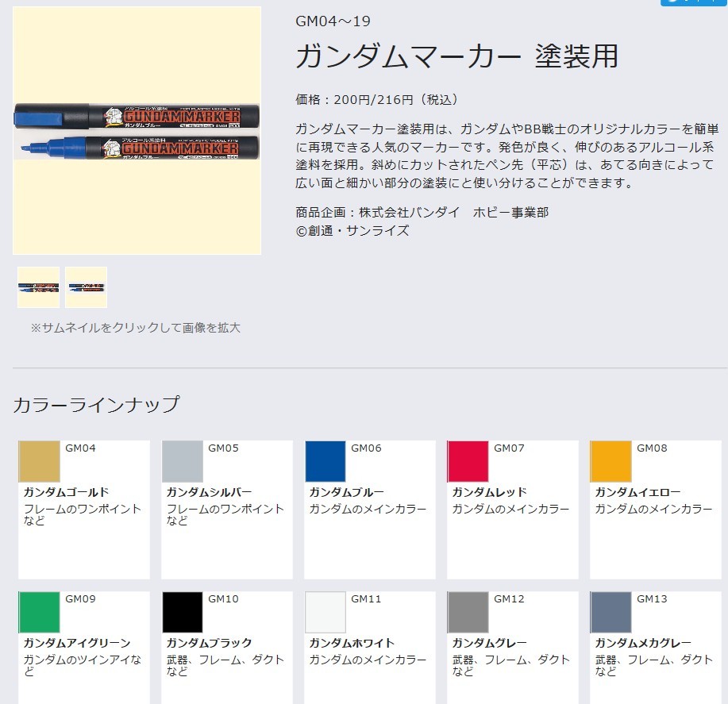Click the ガンダムアイグリーン name text
728x704 pixels.
tap(77, 643)
